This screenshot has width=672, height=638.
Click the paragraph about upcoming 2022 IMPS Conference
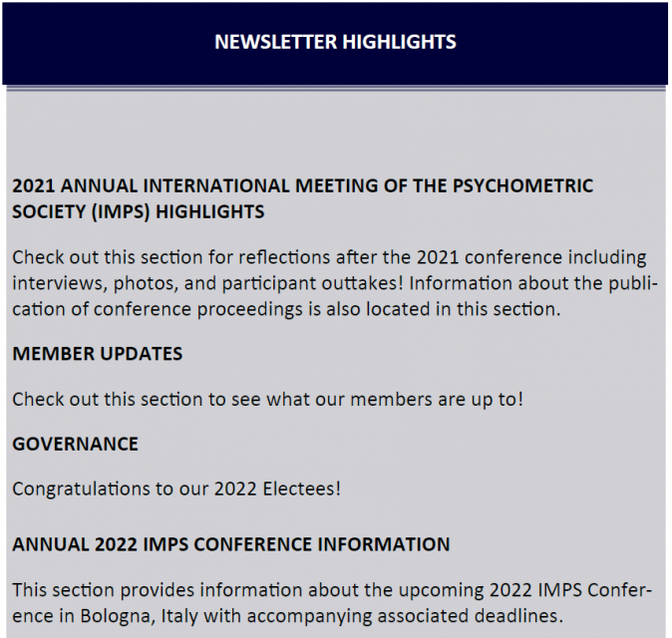coord(332,603)
